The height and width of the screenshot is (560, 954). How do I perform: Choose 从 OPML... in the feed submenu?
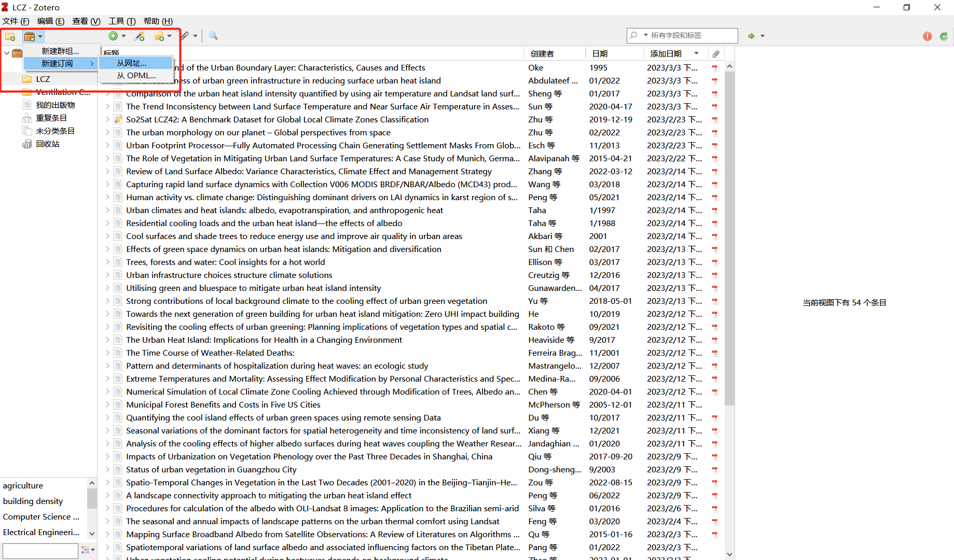(135, 75)
